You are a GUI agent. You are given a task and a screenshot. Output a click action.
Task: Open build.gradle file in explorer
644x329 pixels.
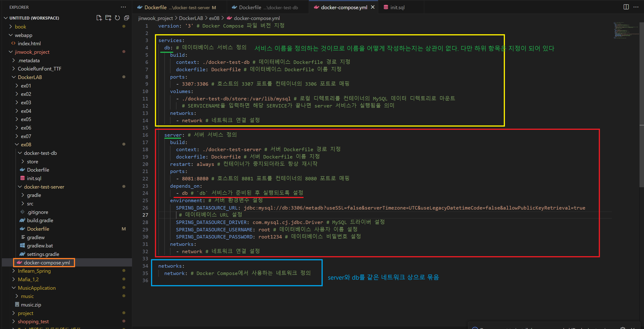[x=40, y=220]
